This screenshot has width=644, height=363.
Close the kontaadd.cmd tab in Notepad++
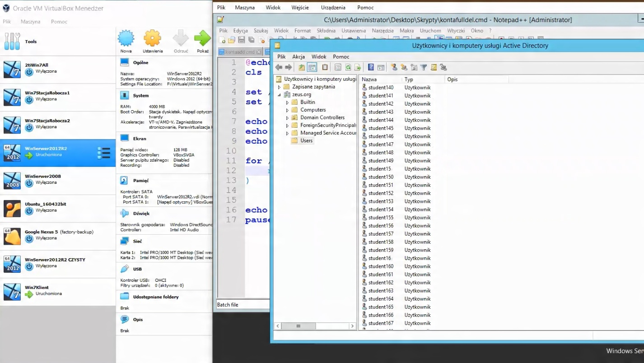[259, 52]
